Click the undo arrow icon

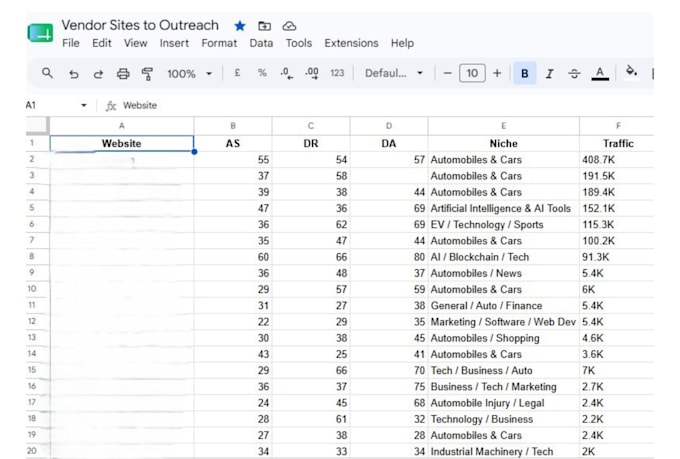(74, 74)
